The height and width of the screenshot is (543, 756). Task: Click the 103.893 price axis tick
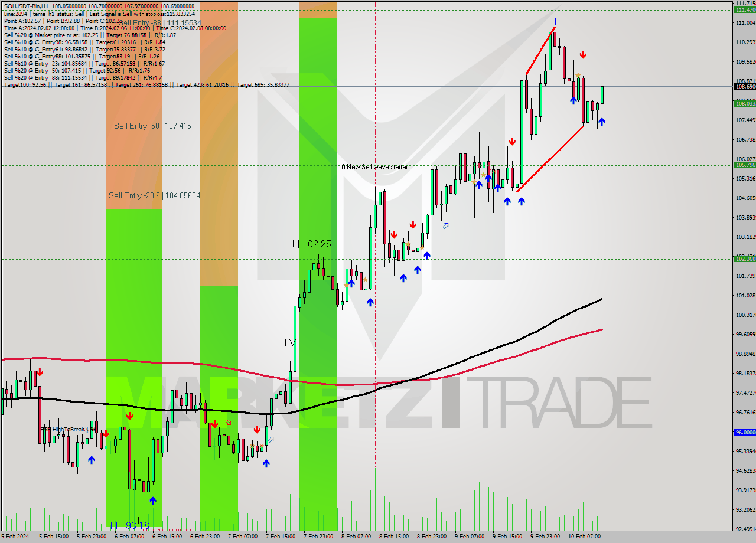745,217
